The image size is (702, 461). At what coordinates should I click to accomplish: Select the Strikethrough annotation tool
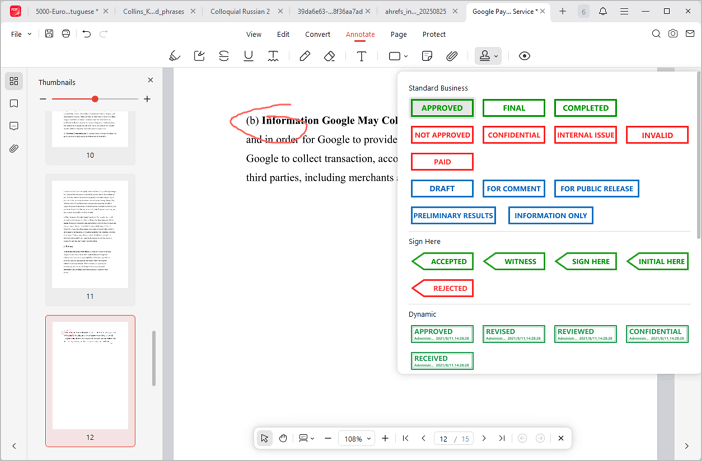tap(223, 56)
